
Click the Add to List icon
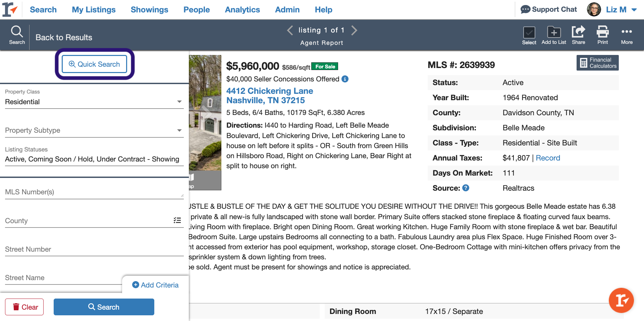click(x=554, y=32)
